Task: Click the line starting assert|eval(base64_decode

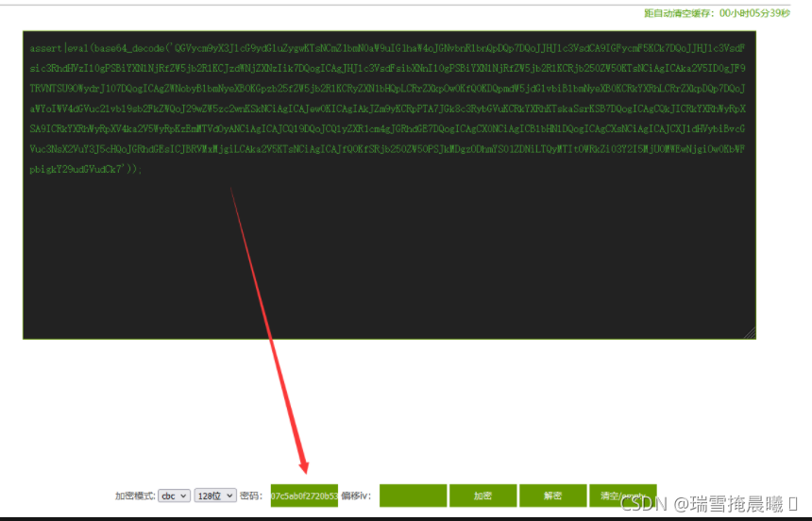Action: point(387,48)
